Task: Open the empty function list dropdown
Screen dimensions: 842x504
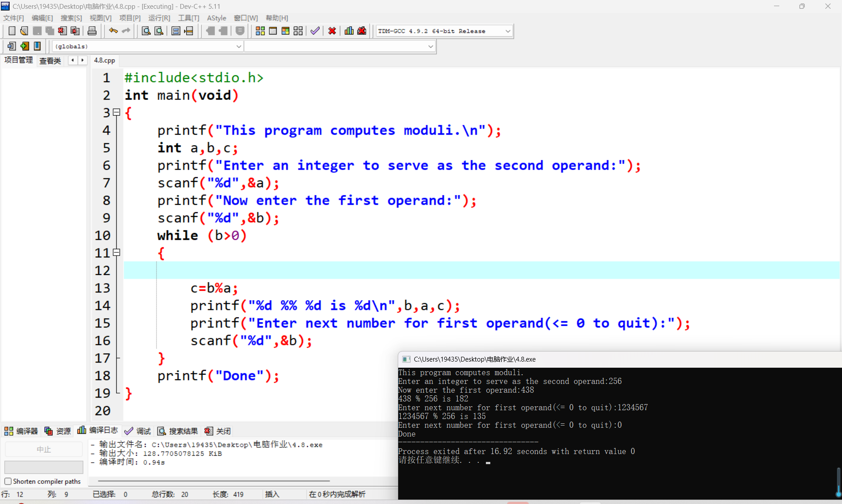Action: (430, 46)
